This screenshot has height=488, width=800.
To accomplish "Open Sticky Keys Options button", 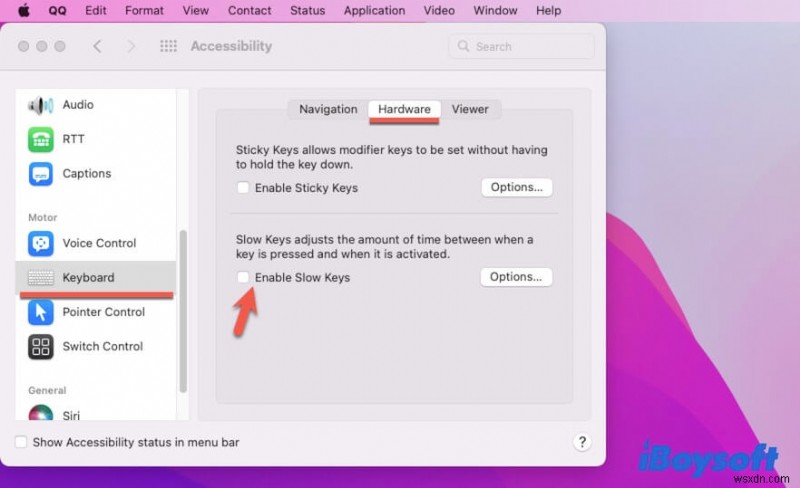I will click(516, 187).
